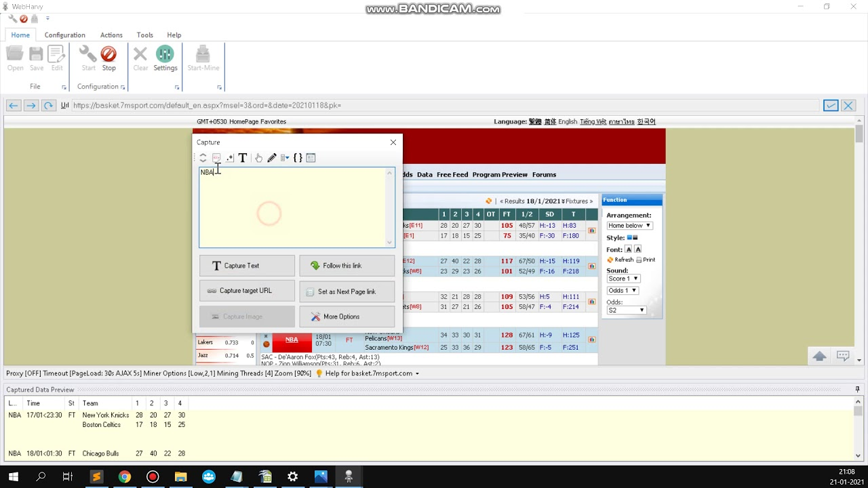Click the Follow this link button
The height and width of the screenshot is (488, 868).
click(347, 266)
